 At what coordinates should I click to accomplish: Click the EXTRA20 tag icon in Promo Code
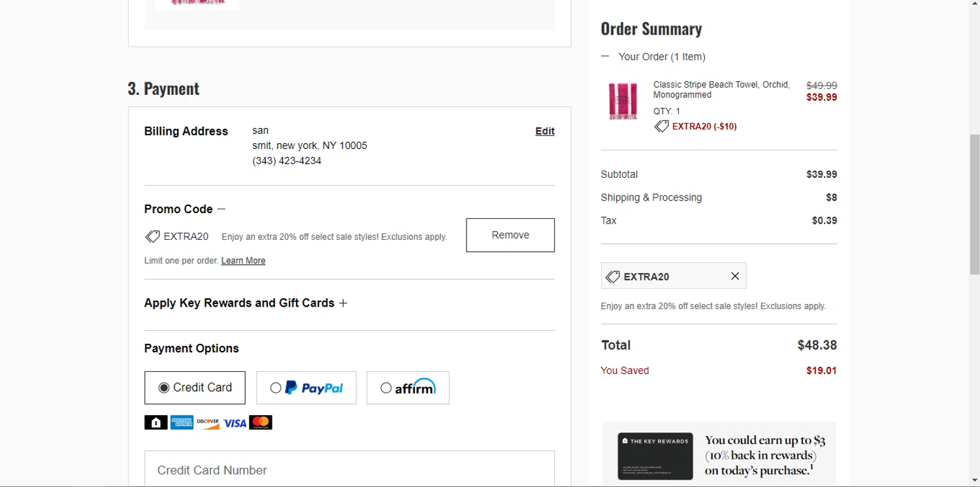coord(152,237)
